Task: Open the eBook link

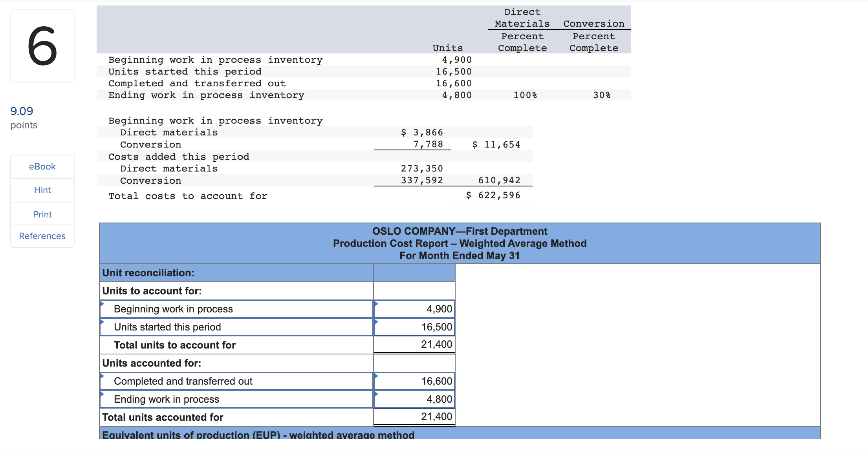Action: [42, 166]
